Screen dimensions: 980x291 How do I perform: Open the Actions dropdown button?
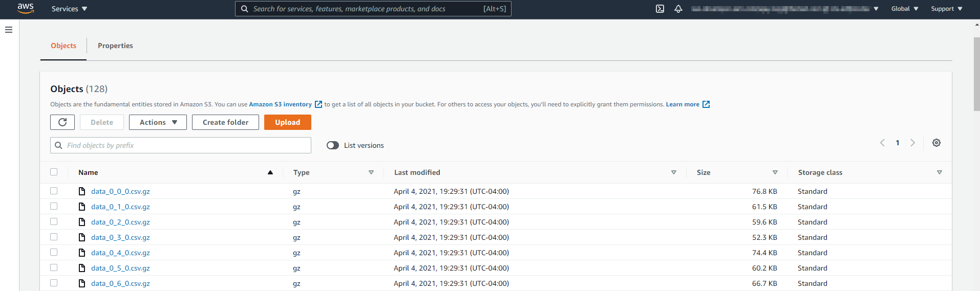click(158, 122)
